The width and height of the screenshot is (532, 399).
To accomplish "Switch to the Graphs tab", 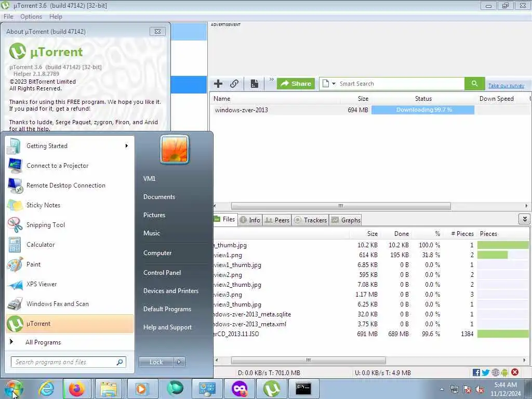I will (x=346, y=220).
